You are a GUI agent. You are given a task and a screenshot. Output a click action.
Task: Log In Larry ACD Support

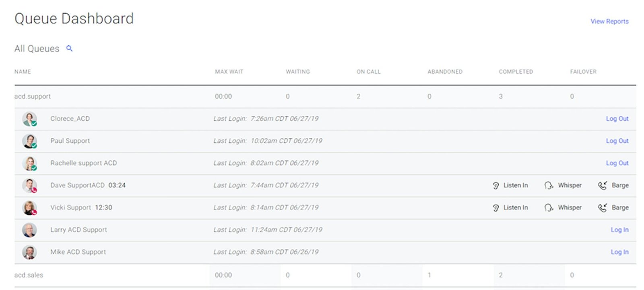(x=619, y=230)
